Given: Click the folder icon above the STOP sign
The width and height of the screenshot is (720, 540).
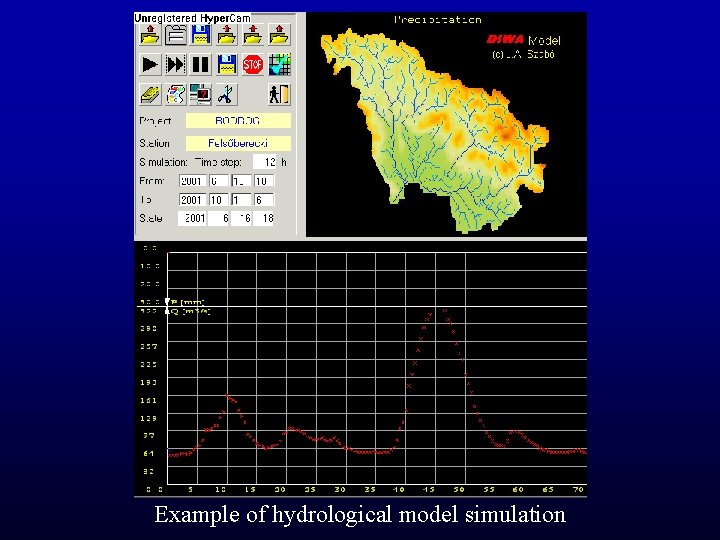Looking at the screenshot, I should tap(253, 35).
